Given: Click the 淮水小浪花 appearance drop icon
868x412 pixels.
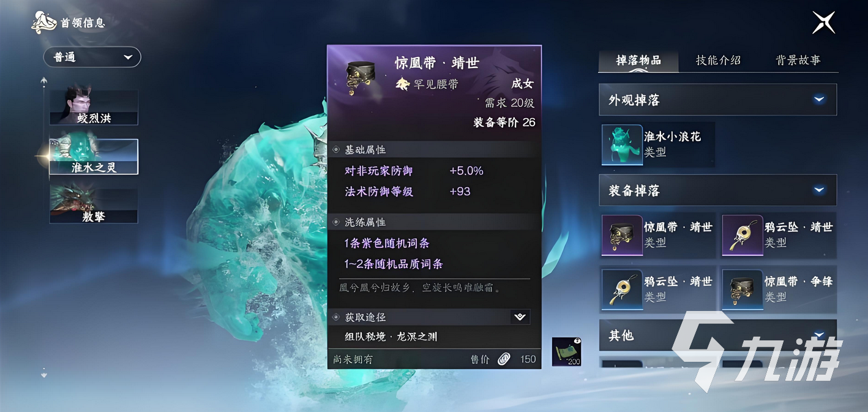Looking at the screenshot, I should [622, 144].
